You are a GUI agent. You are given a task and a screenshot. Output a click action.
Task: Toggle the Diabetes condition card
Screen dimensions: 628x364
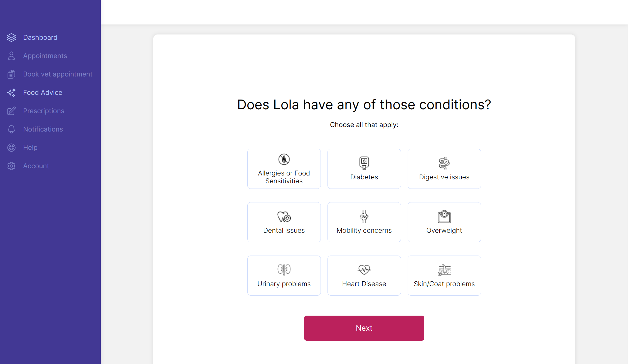(364, 169)
